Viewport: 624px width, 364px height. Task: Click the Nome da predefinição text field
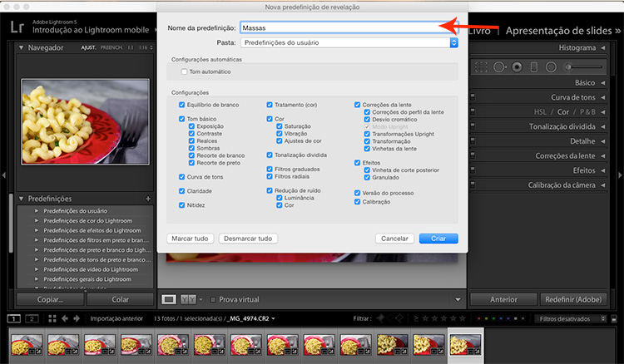[349, 27]
